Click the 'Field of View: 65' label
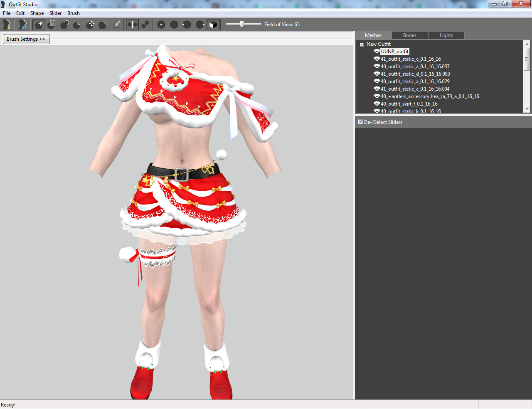Viewport: 532px width, 409px height. pos(282,25)
